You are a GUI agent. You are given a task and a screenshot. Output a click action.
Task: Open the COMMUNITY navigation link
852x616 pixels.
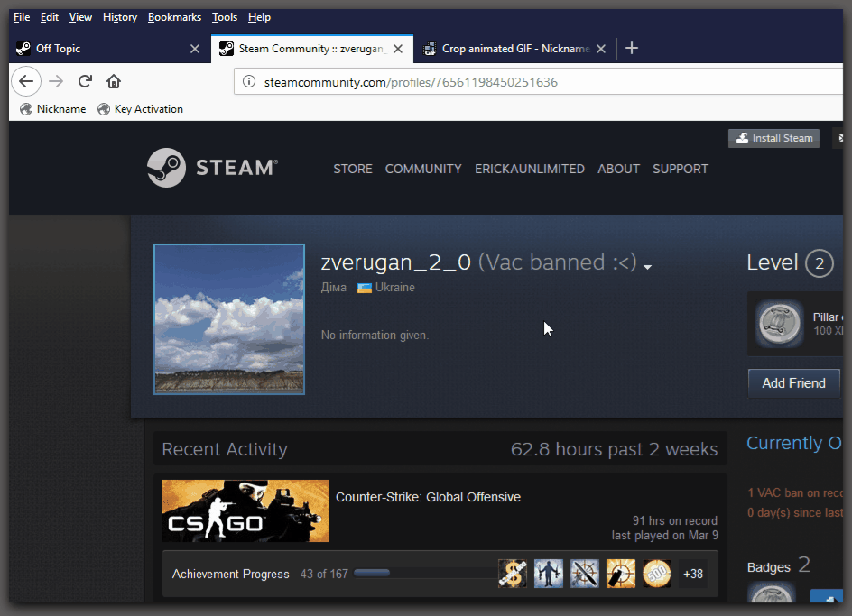(423, 169)
